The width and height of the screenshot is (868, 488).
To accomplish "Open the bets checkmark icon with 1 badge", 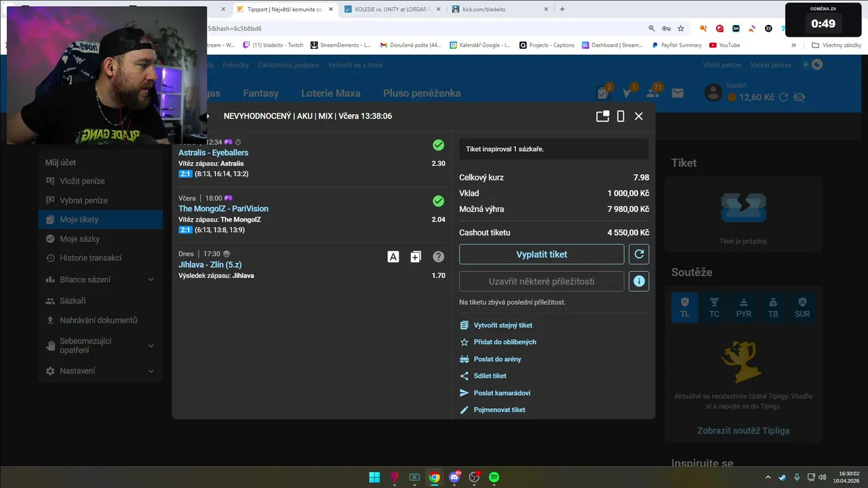I will [628, 93].
